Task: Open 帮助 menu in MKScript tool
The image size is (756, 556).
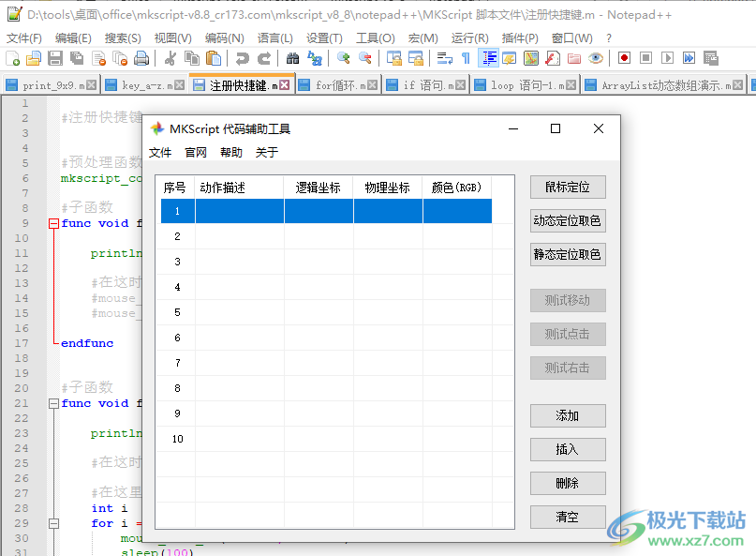Action: (x=231, y=153)
